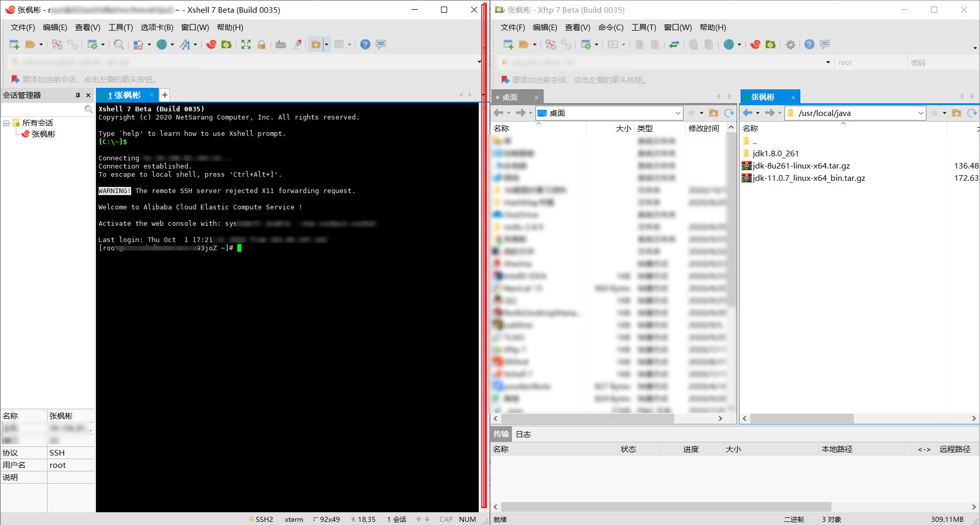This screenshot has height=525, width=980.
Task: Click Find magnifier icon in Xshell toolbar
Action: coord(119,44)
